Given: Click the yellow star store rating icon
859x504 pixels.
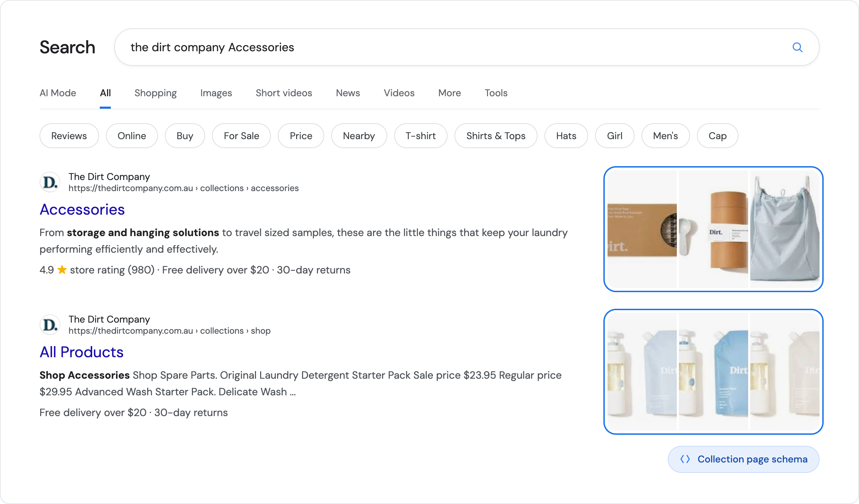Looking at the screenshot, I should [x=62, y=270].
